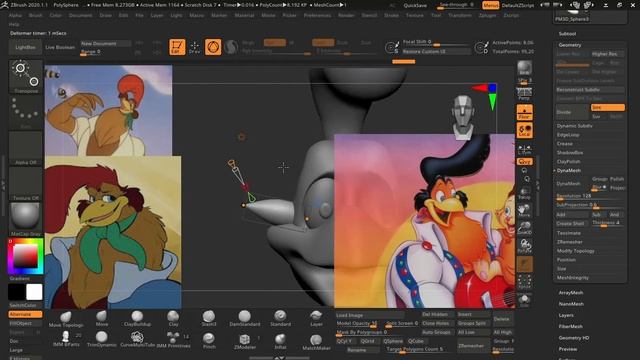The height and width of the screenshot is (360, 640).
Task: Click the main color picker square
Action: pyautogui.click(x=25, y=256)
